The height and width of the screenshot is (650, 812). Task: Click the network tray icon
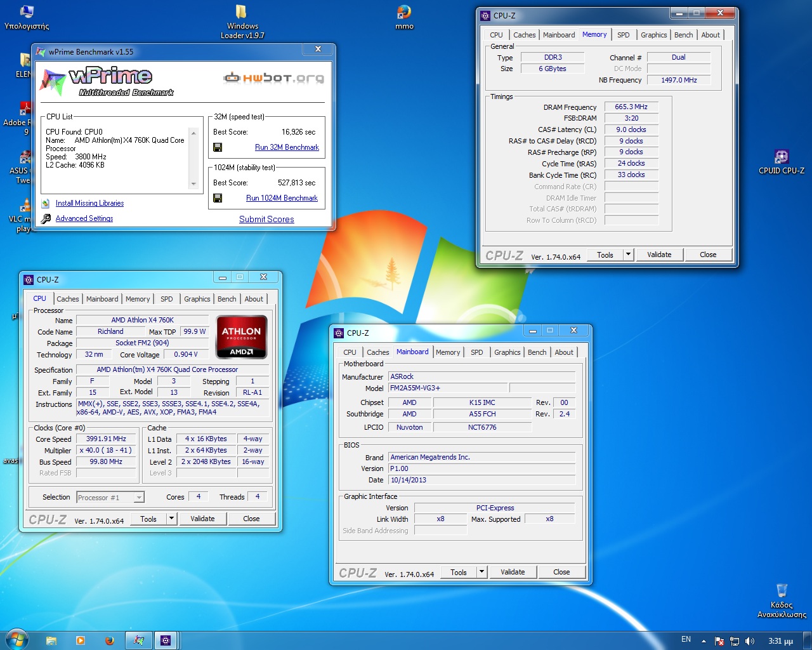[x=735, y=641]
